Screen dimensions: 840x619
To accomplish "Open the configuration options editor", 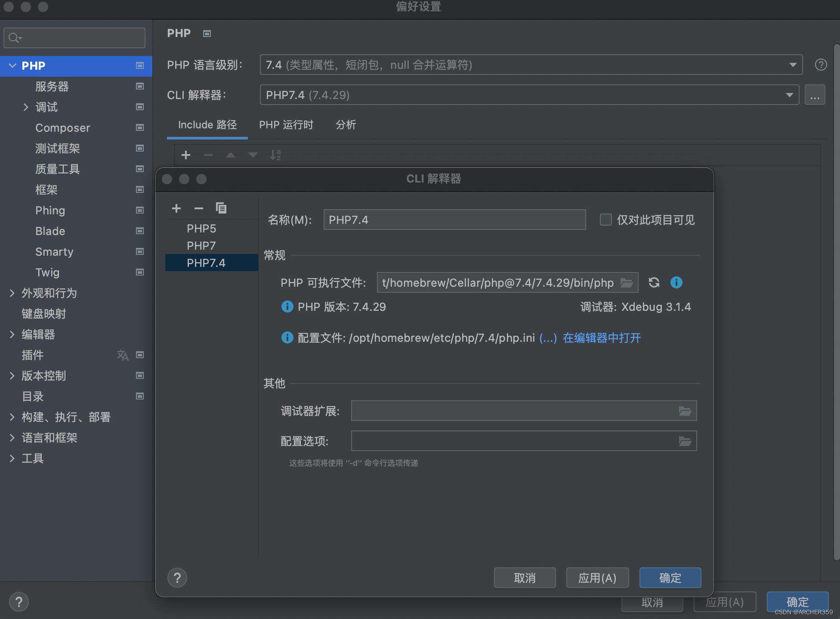I will coord(685,441).
